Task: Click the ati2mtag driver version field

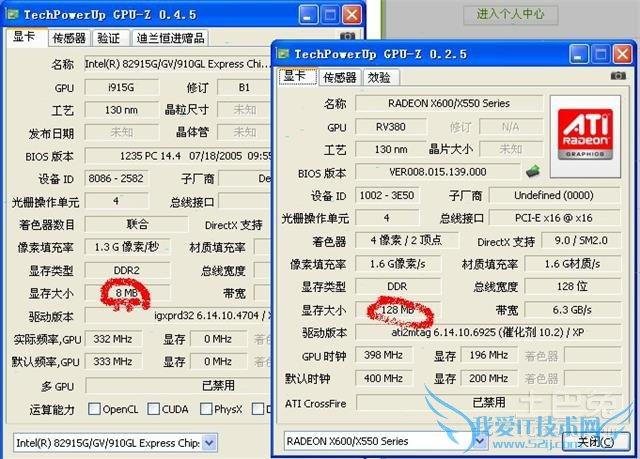Action: pos(488,332)
